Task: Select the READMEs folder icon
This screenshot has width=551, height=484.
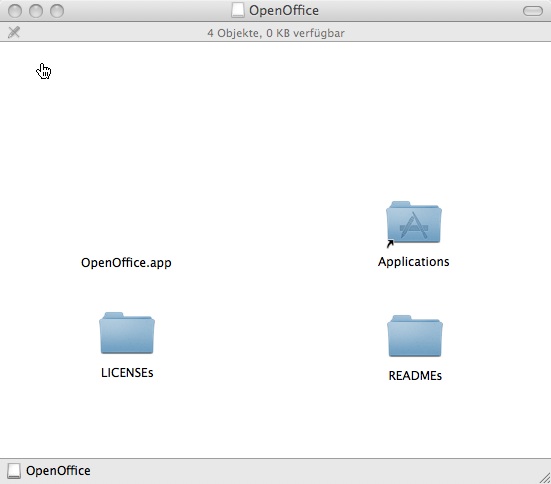Action: tap(415, 336)
